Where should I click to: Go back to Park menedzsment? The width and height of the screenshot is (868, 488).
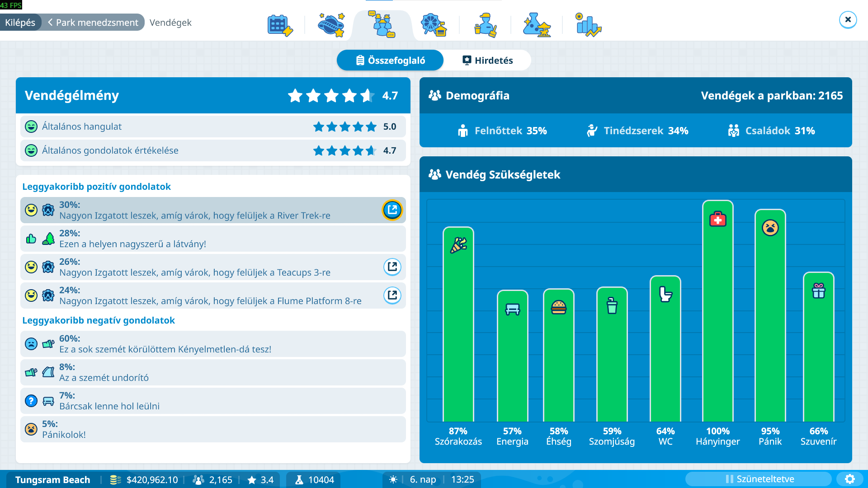pos(93,23)
